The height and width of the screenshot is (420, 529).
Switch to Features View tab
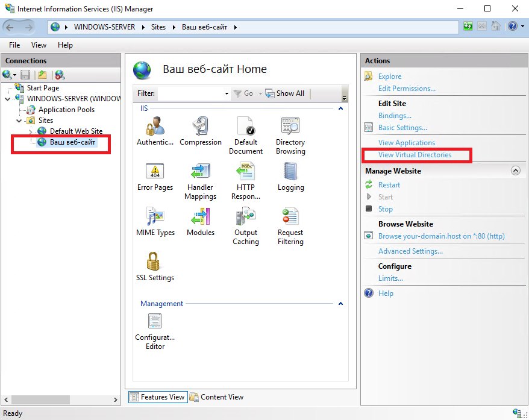pos(158,397)
